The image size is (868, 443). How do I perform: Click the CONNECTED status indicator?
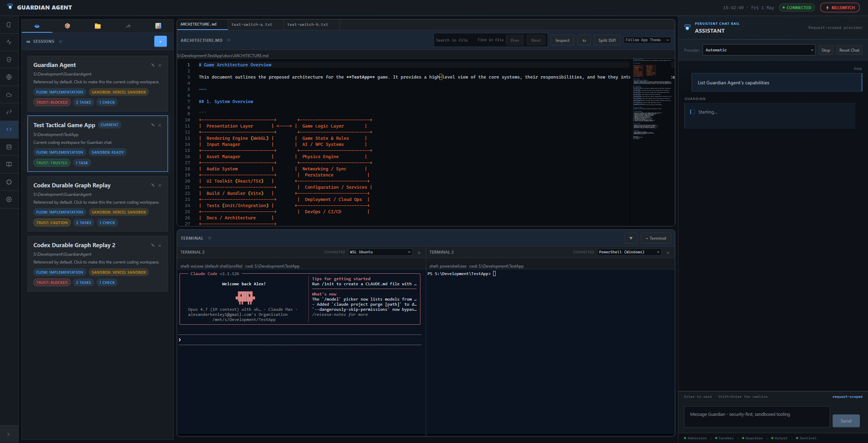(797, 7)
